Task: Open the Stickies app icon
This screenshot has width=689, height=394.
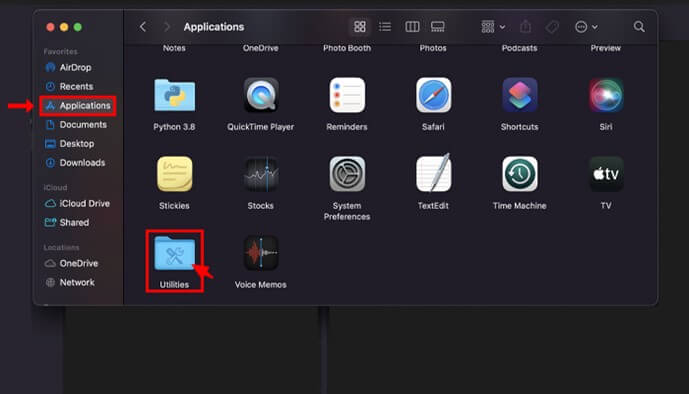Action: click(174, 174)
